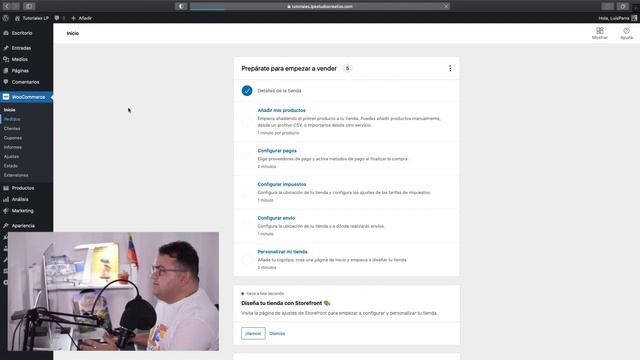Click the WordPress logo in admin bar

click(x=6, y=18)
